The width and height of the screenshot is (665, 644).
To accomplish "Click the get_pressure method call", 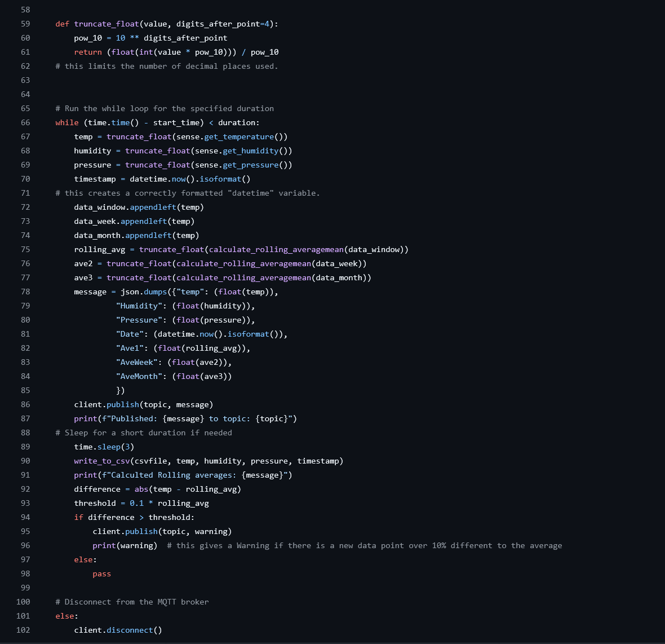I will (x=250, y=165).
